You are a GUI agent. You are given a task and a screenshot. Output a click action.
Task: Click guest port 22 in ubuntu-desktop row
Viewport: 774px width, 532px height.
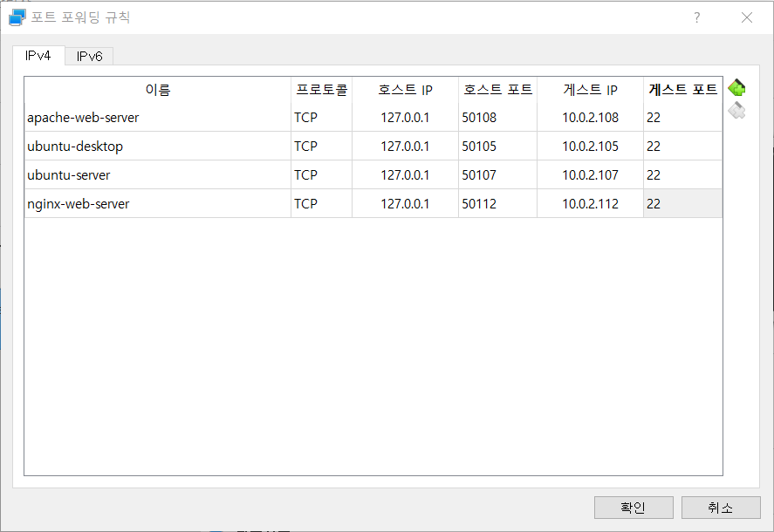pyautogui.click(x=682, y=146)
